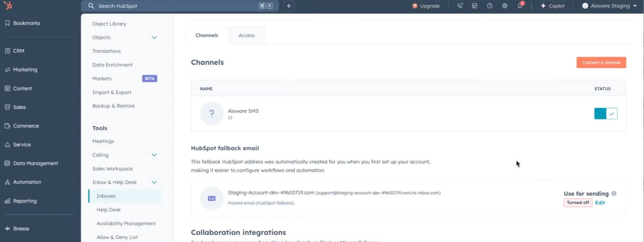Image resolution: width=644 pixels, height=242 pixels.
Task: Click the NAME column header
Action: [206, 89]
